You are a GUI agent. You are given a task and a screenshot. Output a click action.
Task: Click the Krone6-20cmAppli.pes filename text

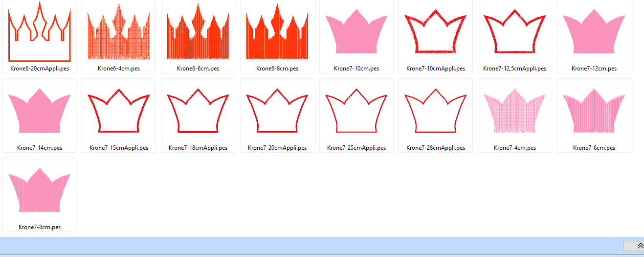[x=40, y=69]
